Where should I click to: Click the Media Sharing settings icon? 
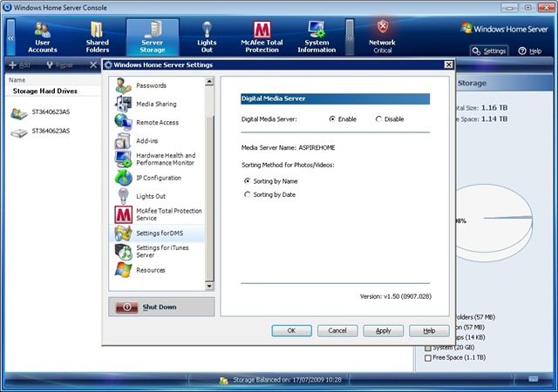(123, 104)
